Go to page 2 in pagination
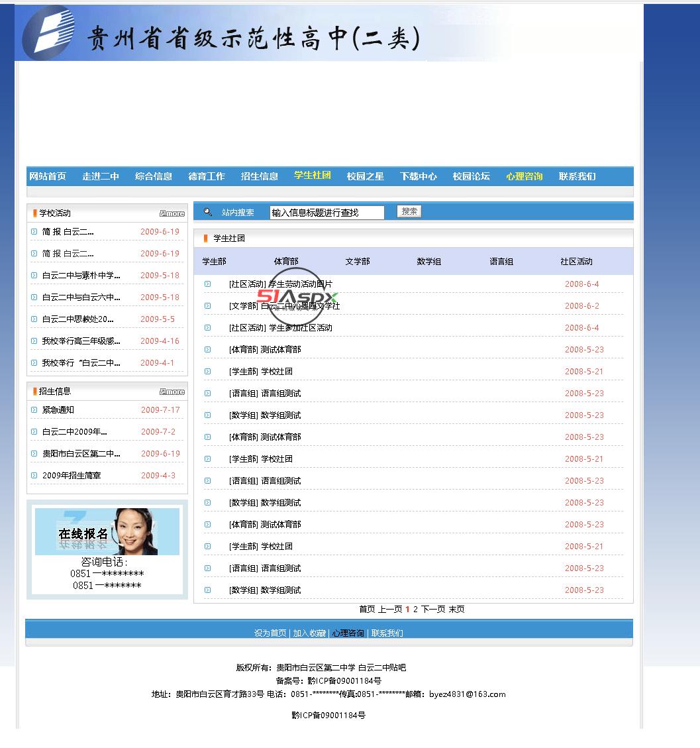Image resolution: width=700 pixels, height=748 pixels. click(415, 609)
